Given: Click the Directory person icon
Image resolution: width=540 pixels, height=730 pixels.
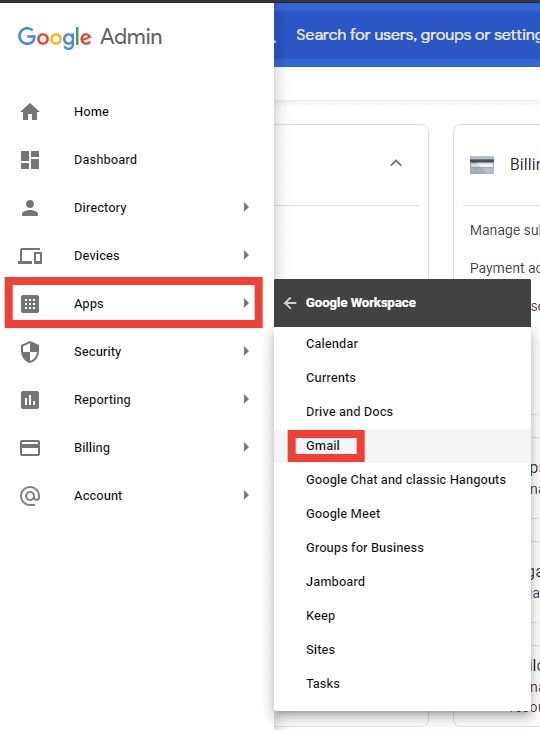Looking at the screenshot, I should [30, 208].
